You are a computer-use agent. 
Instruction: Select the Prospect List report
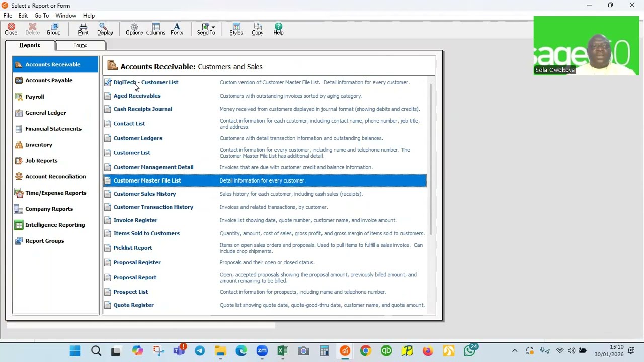[131, 292]
